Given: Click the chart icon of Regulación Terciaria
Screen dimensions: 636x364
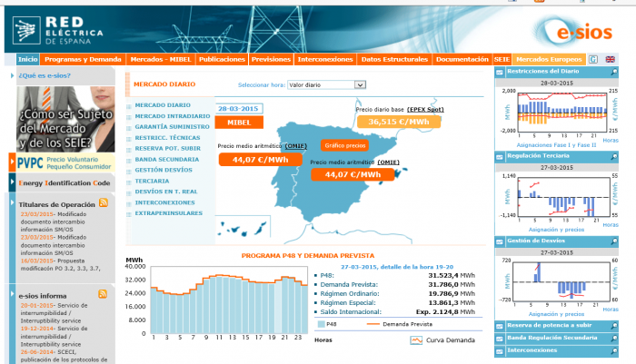Looking at the screenshot, I should pos(500,157).
